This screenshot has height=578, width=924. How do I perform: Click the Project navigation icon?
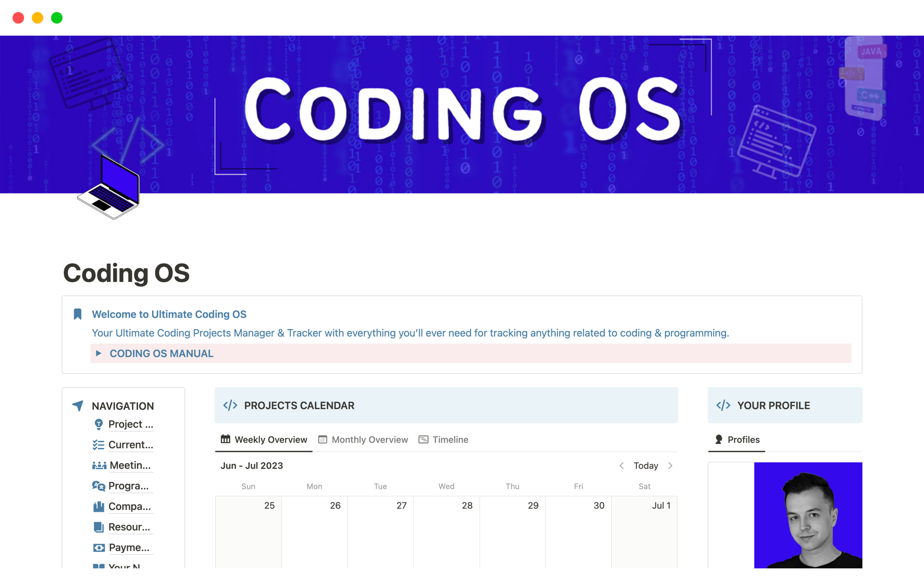(x=101, y=423)
